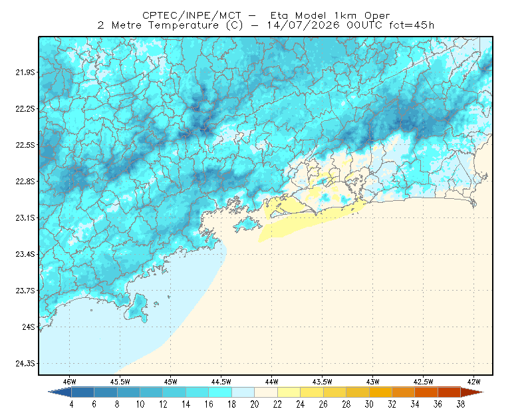Image resolution: width=532 pixels, height=411 pixels.
Task: Click the 20-22 degree cream swatch
Action: (x=266, y=392)
